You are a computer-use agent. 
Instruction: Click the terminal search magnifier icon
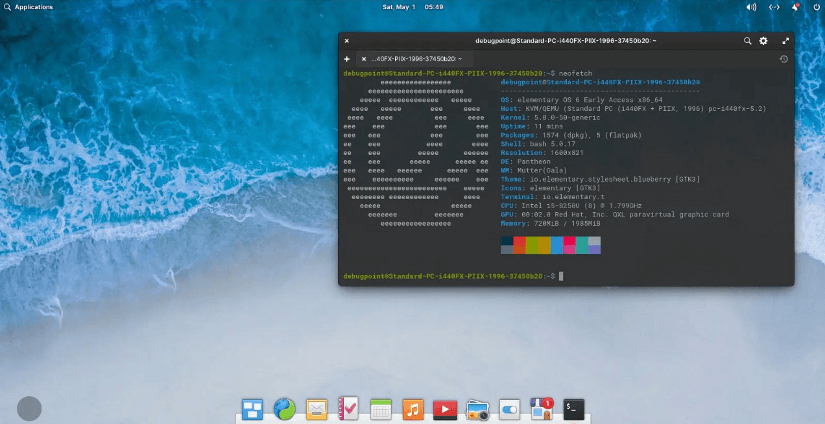[x=747, y=41]
